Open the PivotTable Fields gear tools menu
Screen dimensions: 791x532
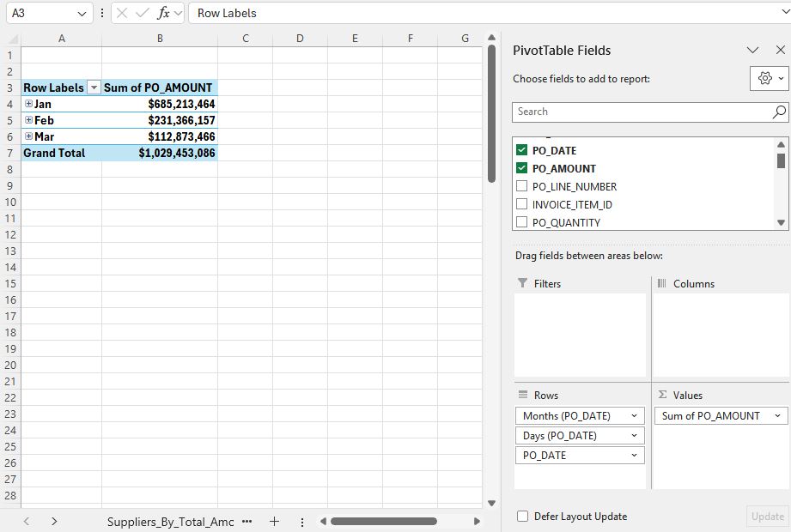[x=768, y=78]
